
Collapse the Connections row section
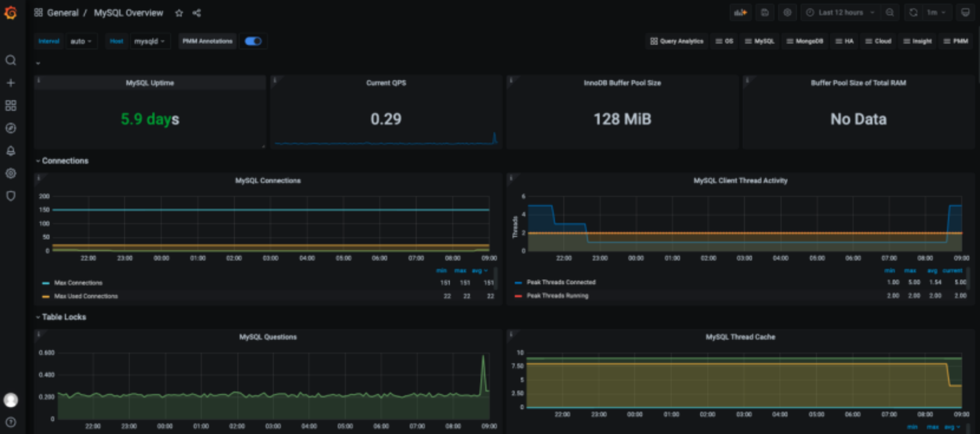pos(65,161)
